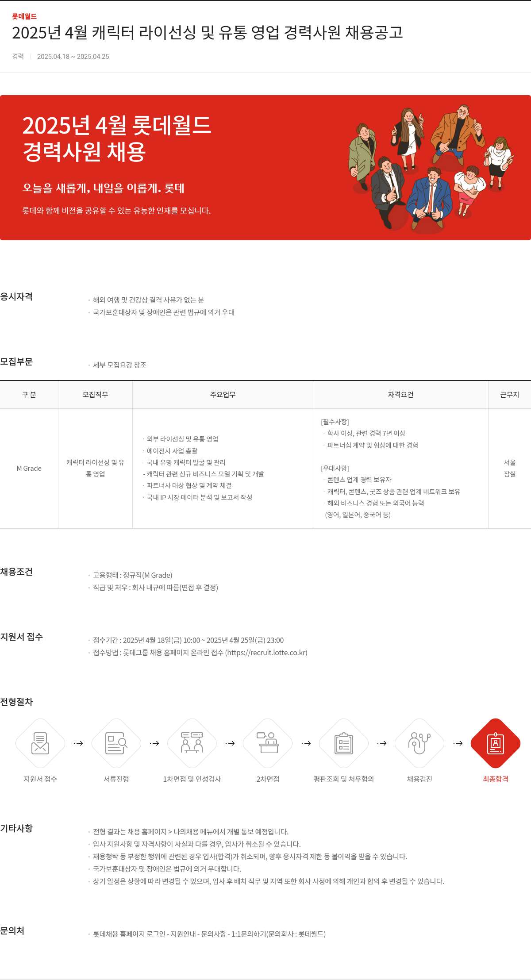
Task: Click the red 최종합격 badge icon
Action: (x=496, y=743)
